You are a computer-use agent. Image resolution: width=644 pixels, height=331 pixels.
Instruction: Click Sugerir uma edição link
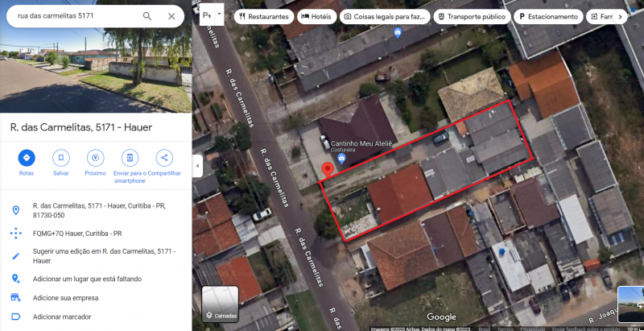point(104,255)
